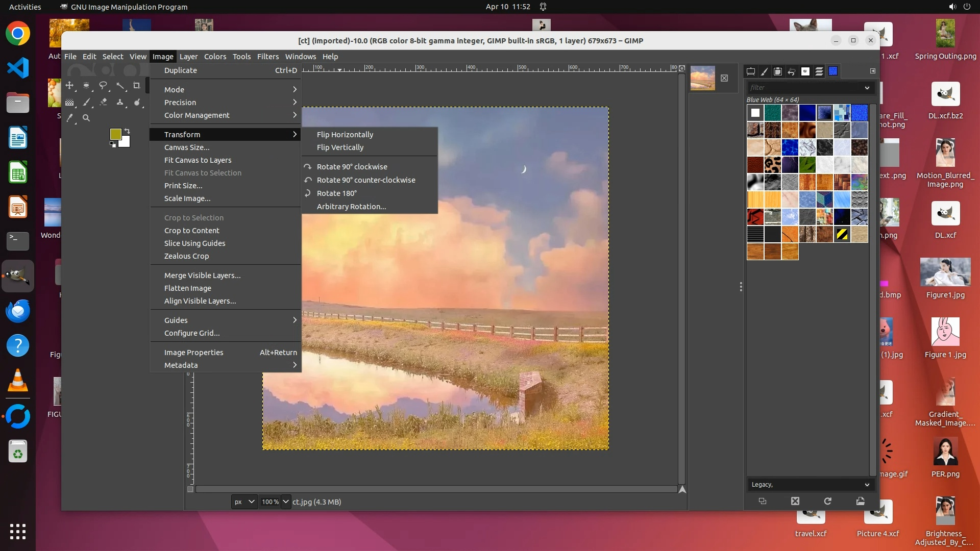Select the Move tool
The image size is (980, 551).
tap(69, 86)
